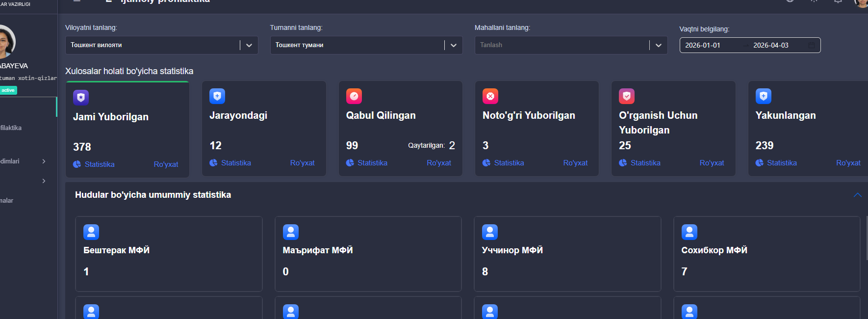Click the pie chart icon in Qabul Qilingan card
The width and height of the screenshot is (868, 319).
coord(350,163)
